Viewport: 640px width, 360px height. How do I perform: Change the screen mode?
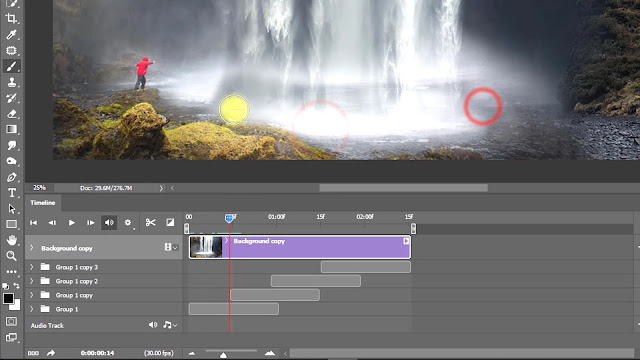point(11,338)
